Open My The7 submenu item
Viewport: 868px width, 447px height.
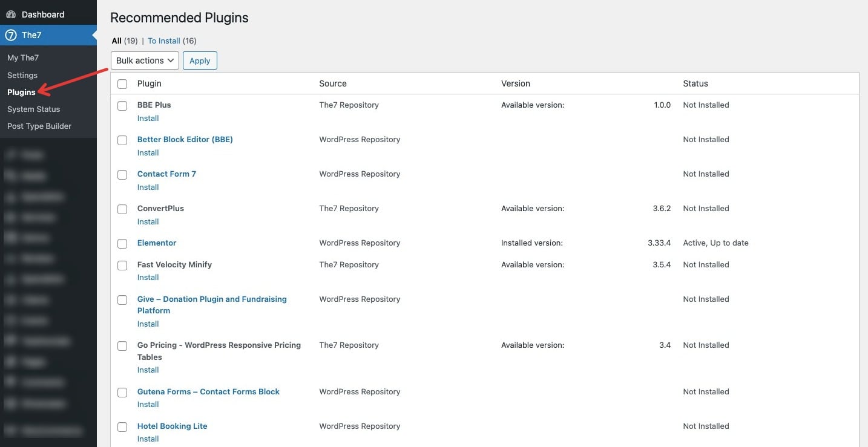click(23, 58)
